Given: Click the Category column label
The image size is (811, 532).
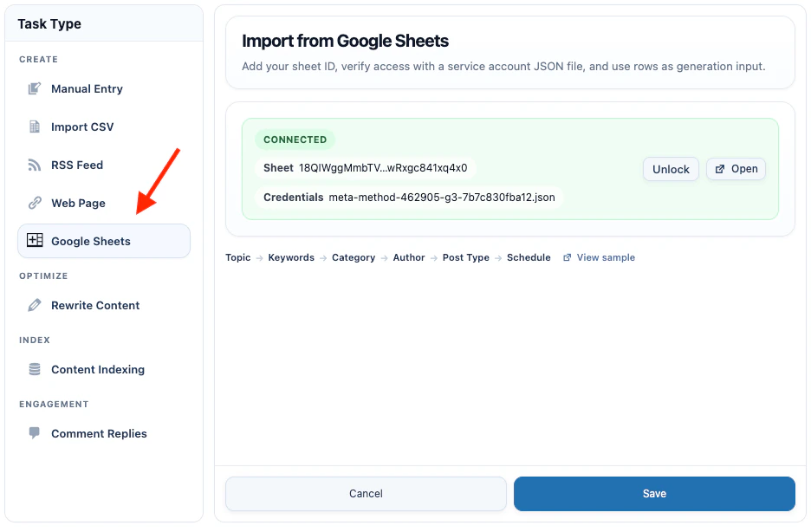Looking at the screenshot, I should 354,257.
